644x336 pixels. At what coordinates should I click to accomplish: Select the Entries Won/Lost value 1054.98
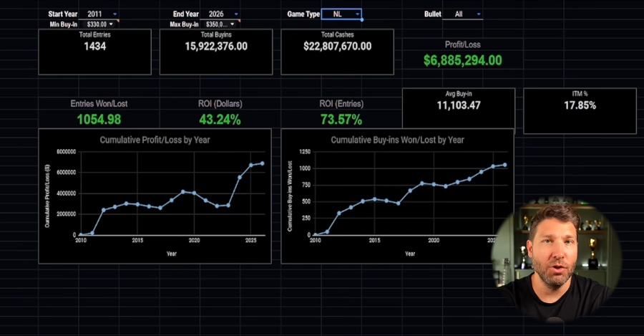[99, 119]
